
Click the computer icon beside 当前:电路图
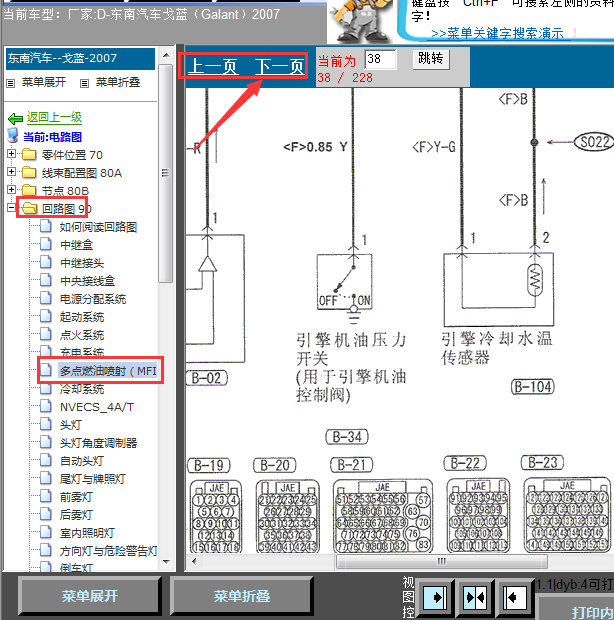tap(13, 136)
